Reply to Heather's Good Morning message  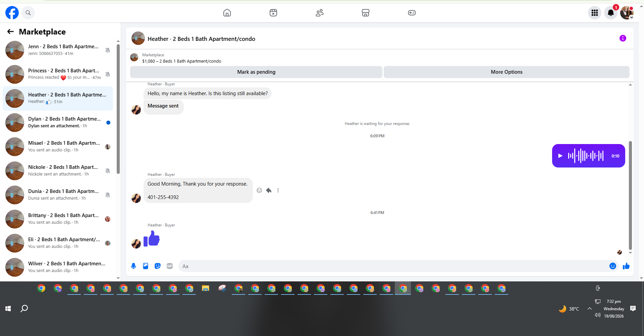[269, 190]
